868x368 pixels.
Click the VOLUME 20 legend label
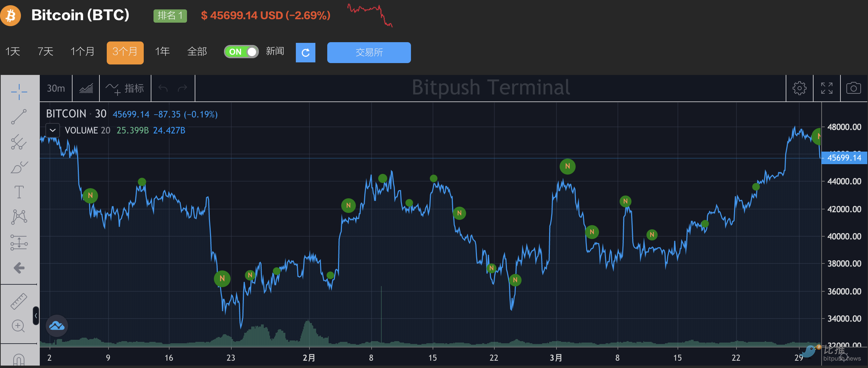(x=88, y=130)
